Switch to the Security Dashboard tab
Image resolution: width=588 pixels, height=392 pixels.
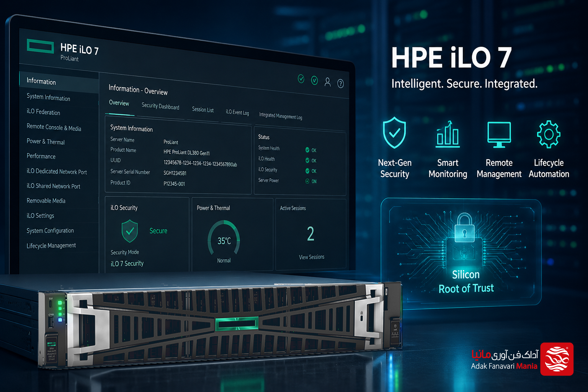click(x=160, y=106)
